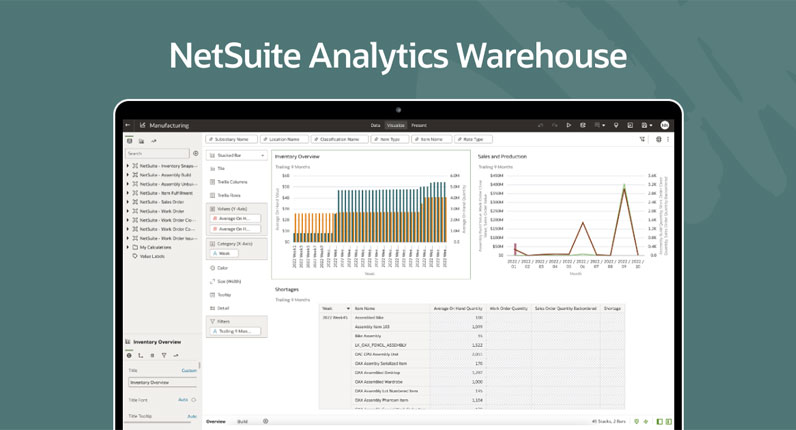Add a new canvas with plus icon

click(x=265, y=421)
